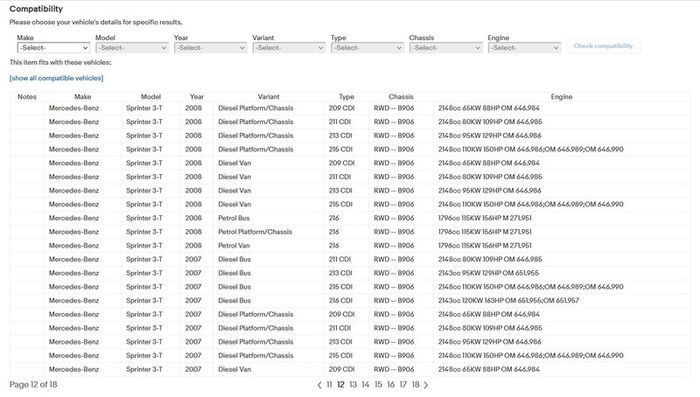Click '215 CDI' in 2007 Diesel Bus row

click(341, 287)
